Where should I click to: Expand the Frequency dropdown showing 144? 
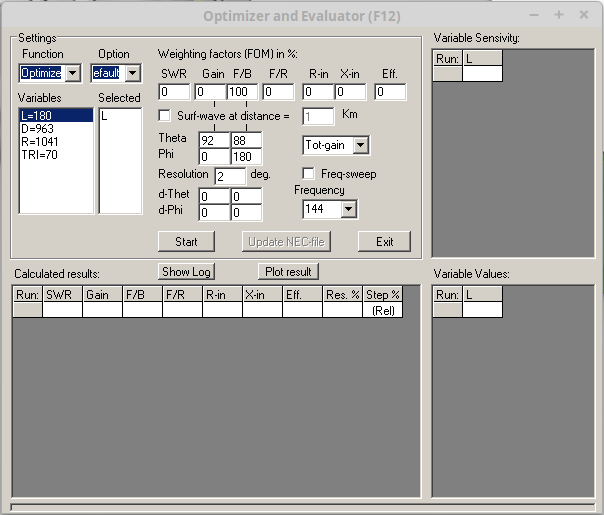click(x=348, y=209)
